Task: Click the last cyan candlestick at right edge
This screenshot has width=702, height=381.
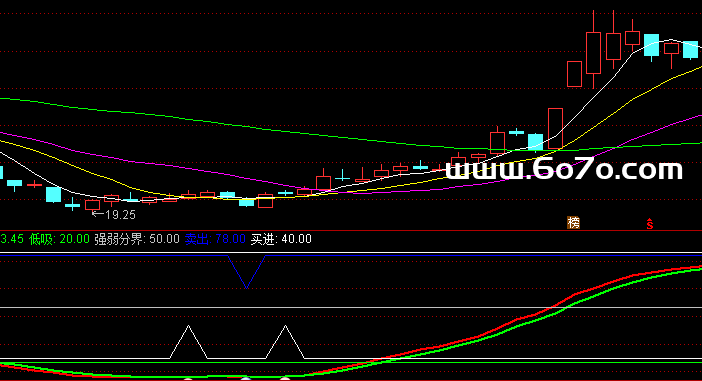Action: click(x=690, y=50)
